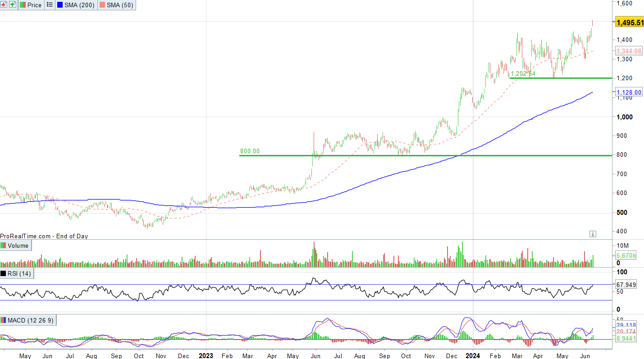
Task: Open the Price settings label
Action: point(34,5)
